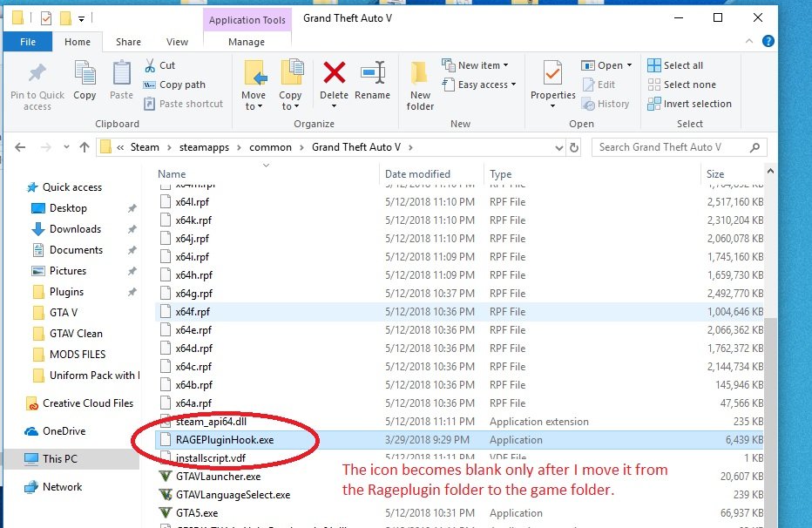Switch to the Share tab
This screenshot has height=528, width=812.
(128, 42)
